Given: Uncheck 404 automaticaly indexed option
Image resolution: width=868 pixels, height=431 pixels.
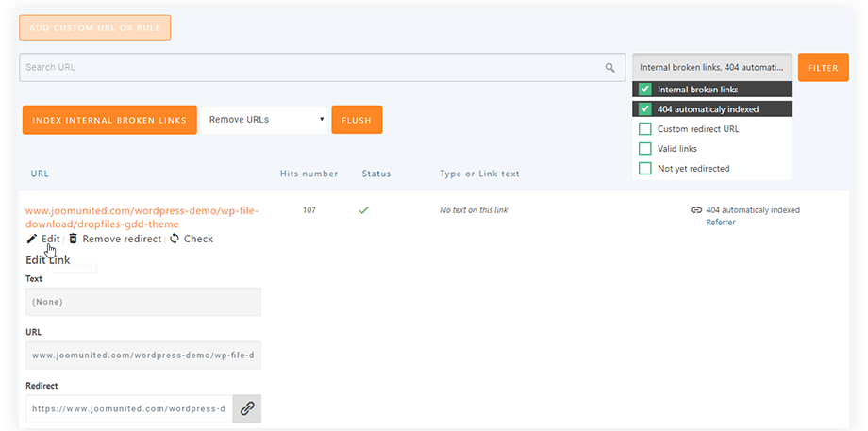Looking at the screenshot, I should pyautogui.click(x=645, y=109).
